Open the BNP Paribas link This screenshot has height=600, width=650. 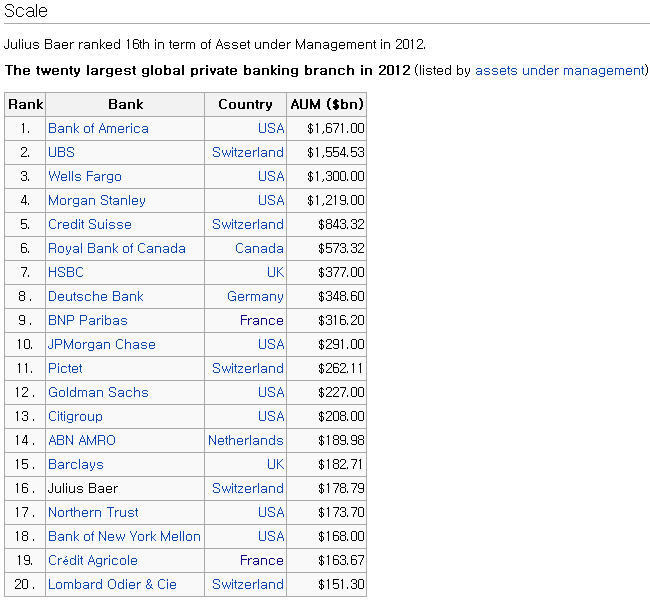pyautogui.click(x=88, y=321)
